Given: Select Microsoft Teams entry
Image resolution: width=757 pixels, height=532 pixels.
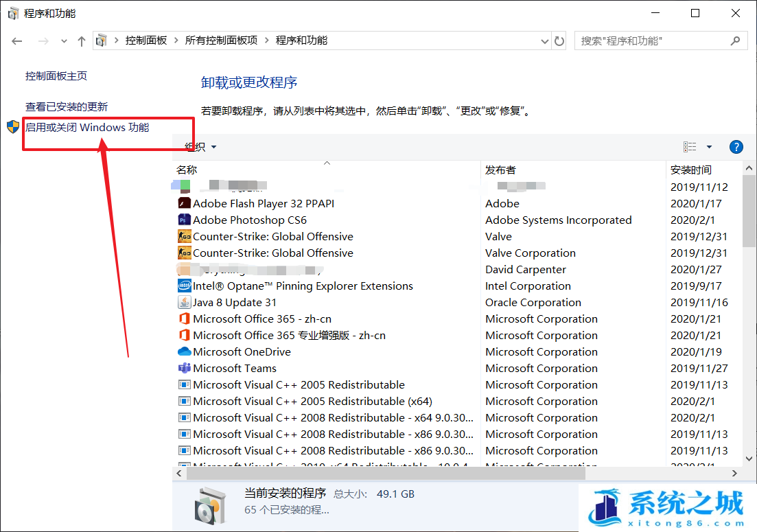Looking at the screenshot, I should pyautogui.click(x=235, y=369).
